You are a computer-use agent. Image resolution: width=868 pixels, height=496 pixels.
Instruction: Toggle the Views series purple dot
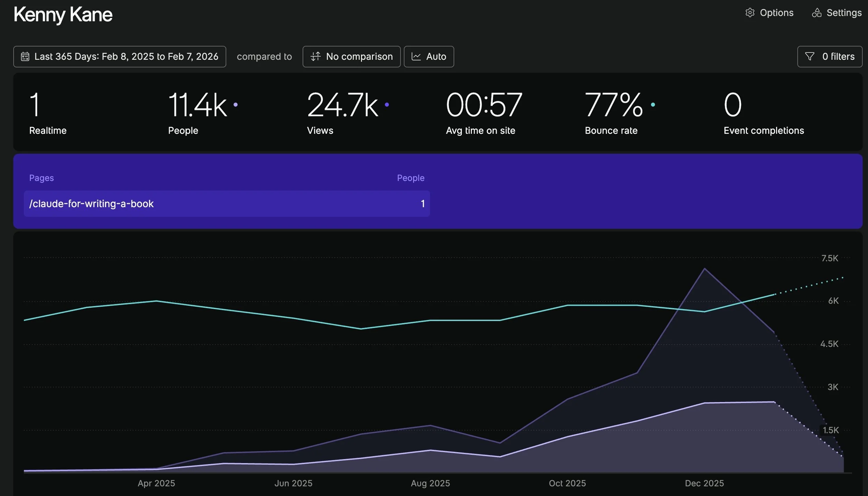[x=387, y=105]
